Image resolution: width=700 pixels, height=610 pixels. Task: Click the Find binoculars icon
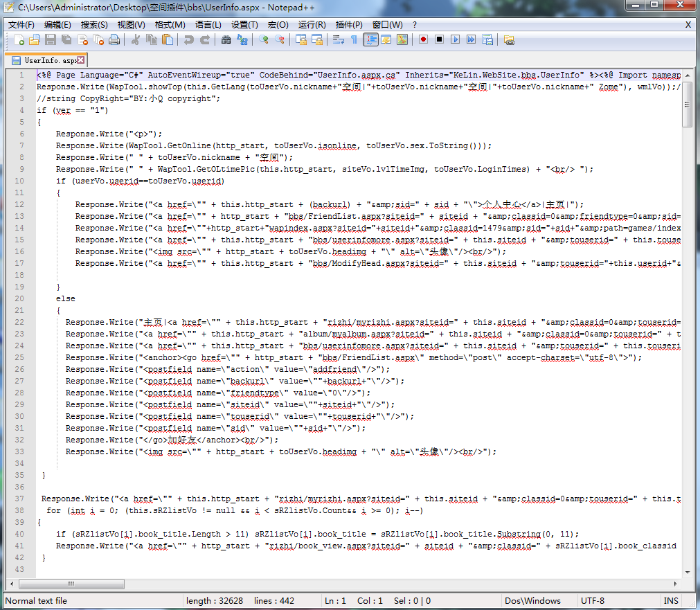click(x=226, y=39)
